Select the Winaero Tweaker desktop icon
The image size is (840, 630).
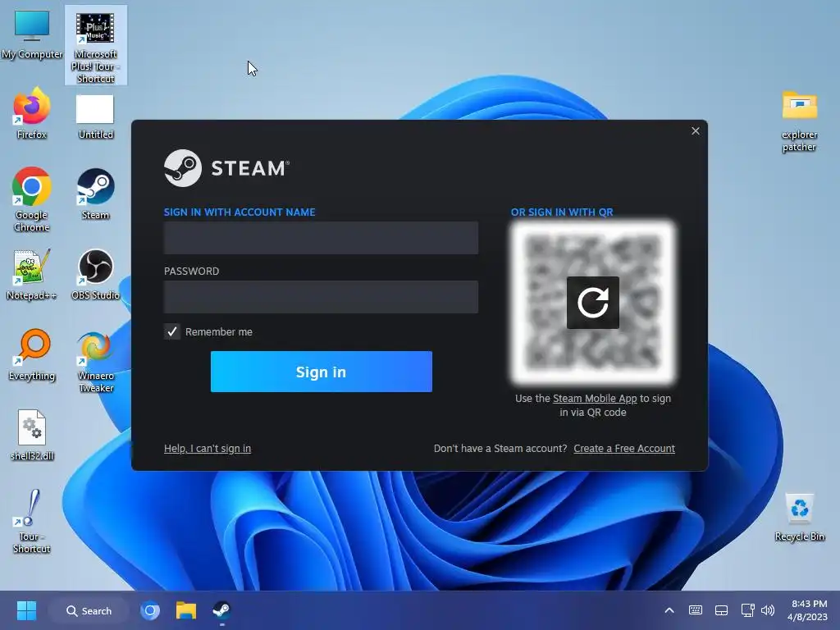[x=96, y=362]
